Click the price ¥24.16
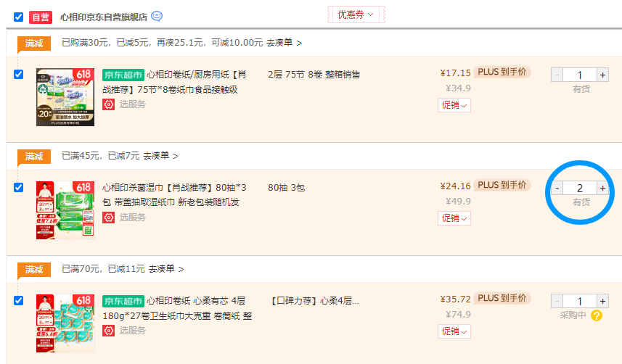Screen dimensions: 622x364 click(455, 186)
